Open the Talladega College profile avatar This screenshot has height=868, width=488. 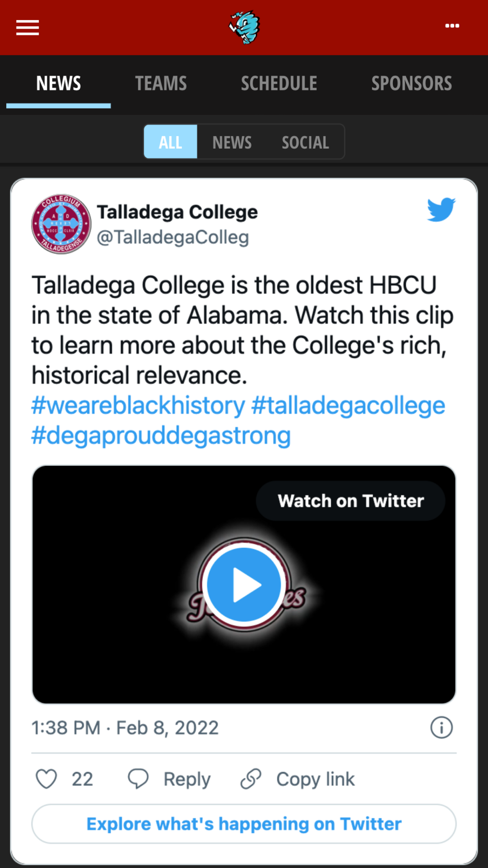61,224
